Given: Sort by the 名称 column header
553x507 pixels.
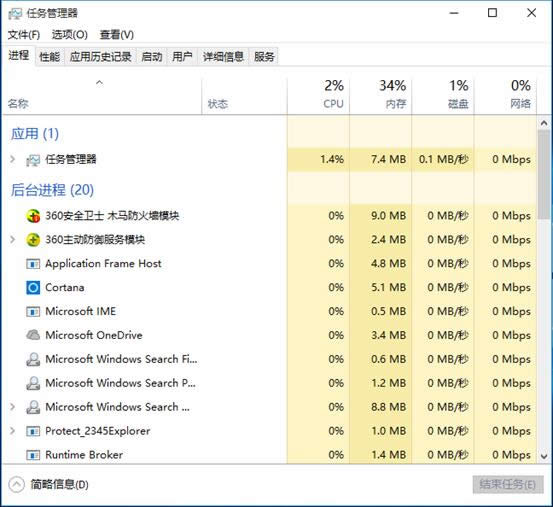Looking at the screenshot, I should click(x=102, y=97).
